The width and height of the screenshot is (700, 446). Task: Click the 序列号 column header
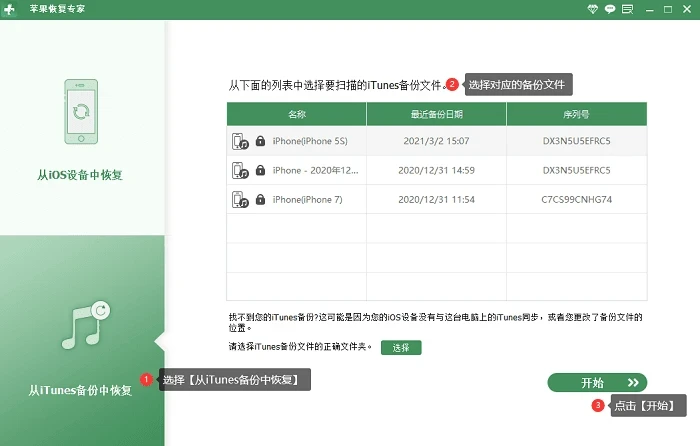577,114
